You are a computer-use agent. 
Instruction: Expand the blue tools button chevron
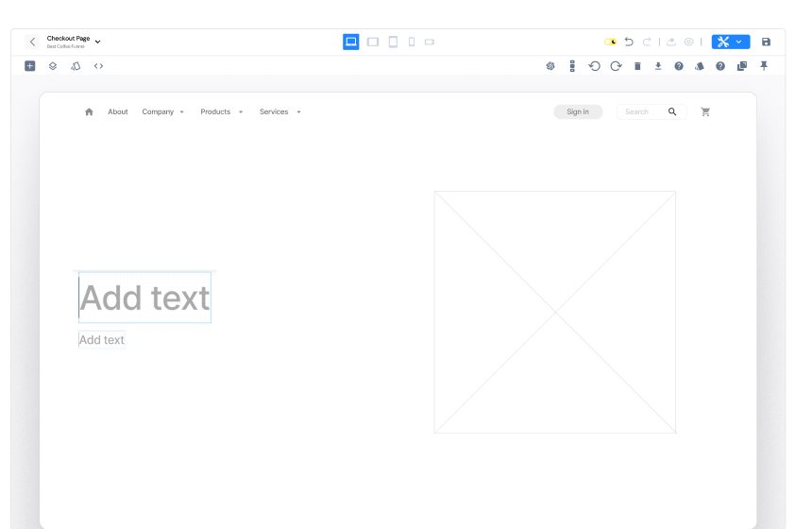pos(739,42)
